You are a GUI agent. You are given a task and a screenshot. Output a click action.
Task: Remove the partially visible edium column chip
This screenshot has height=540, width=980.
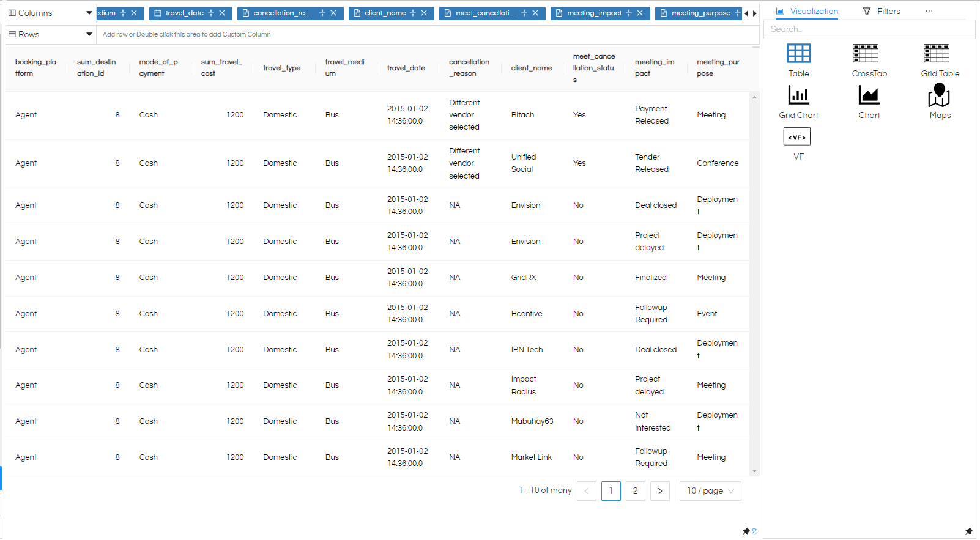(x=134, y=13)
